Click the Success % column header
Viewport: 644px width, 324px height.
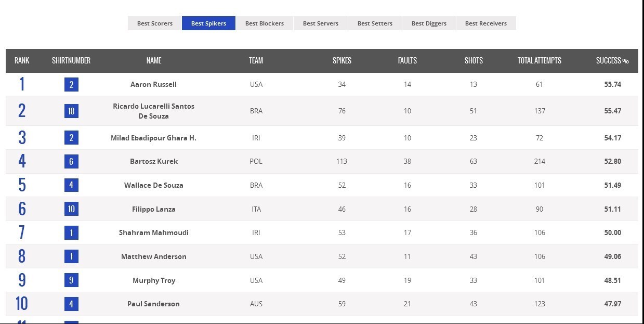(612, 61)
